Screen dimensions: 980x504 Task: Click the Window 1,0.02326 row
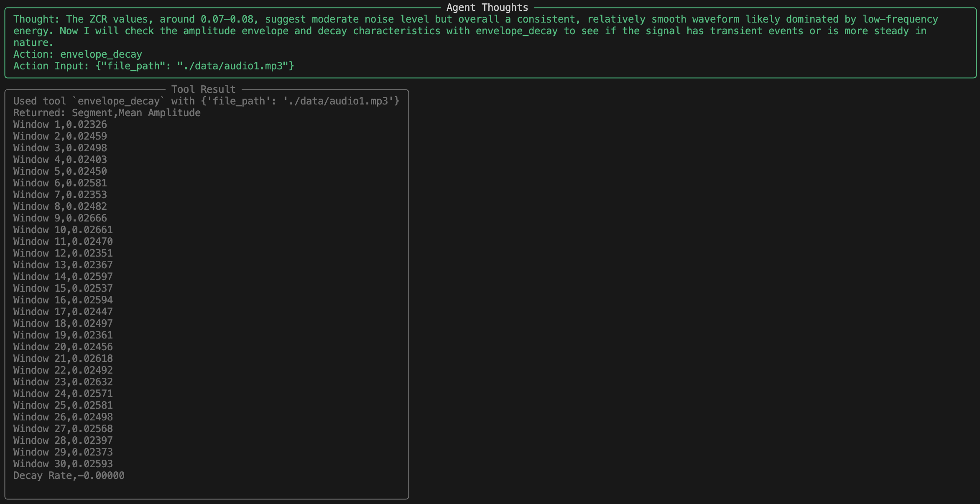point(60,125)
